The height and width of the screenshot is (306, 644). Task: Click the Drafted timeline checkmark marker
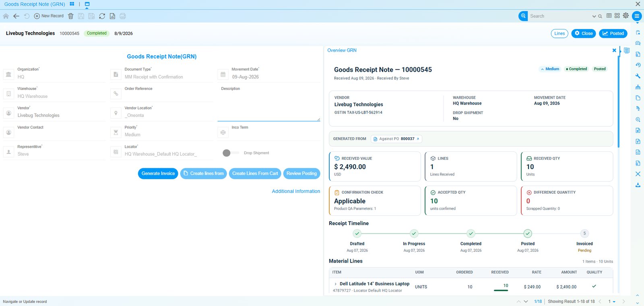[x=357, y=234]
